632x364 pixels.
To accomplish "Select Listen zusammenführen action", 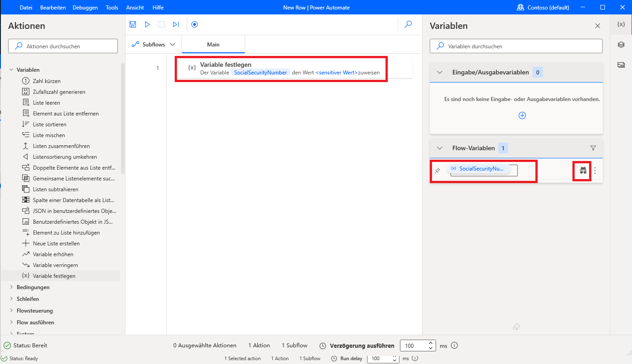I will (x=61, y=146).
